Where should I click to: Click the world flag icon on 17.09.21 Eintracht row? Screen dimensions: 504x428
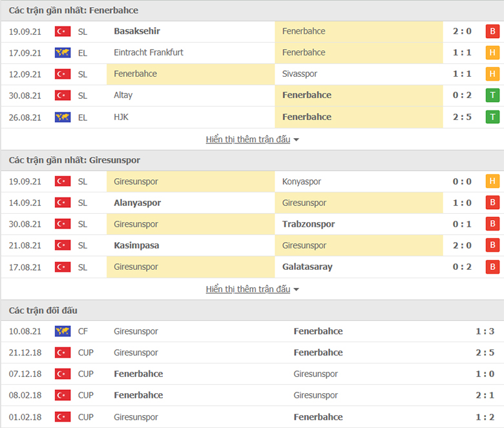[63, 53]
